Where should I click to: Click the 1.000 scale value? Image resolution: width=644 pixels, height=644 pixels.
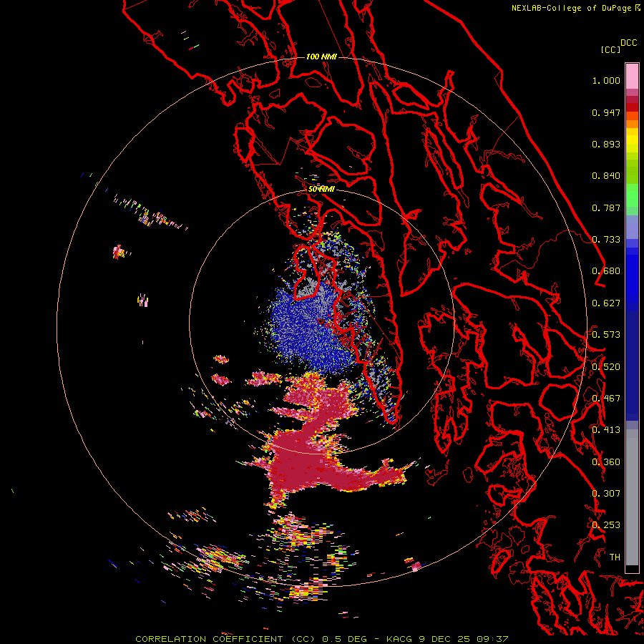pos(606,80)
